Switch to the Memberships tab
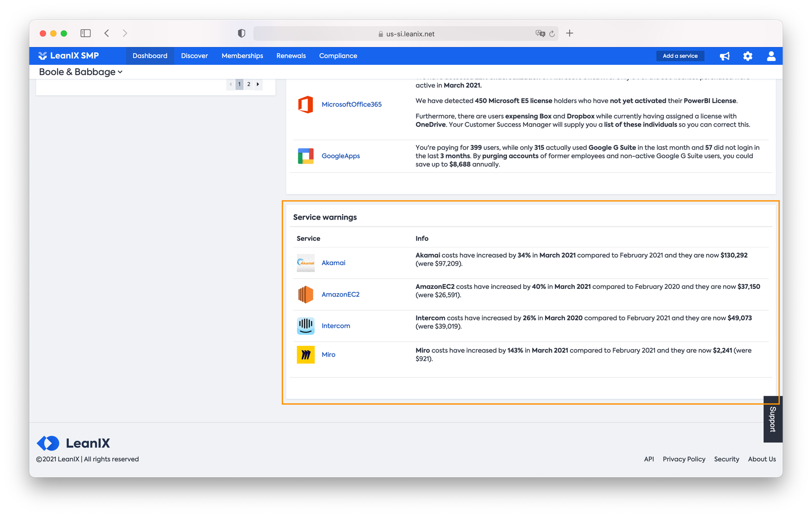The height and width of the screenshot is (516, 812). click(242, 56)
